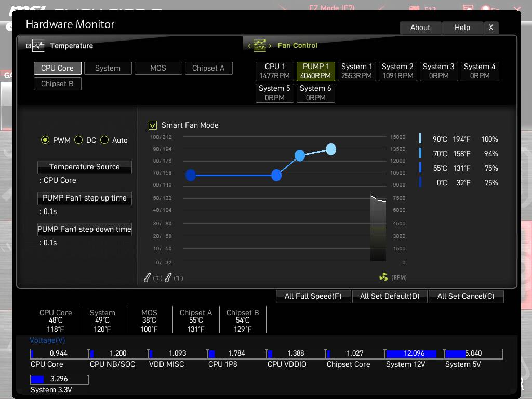Screen dimensions: 532x399
Task: Click the Temperature waveform icon
Action: pyautogui.click(x=39, y=46)
